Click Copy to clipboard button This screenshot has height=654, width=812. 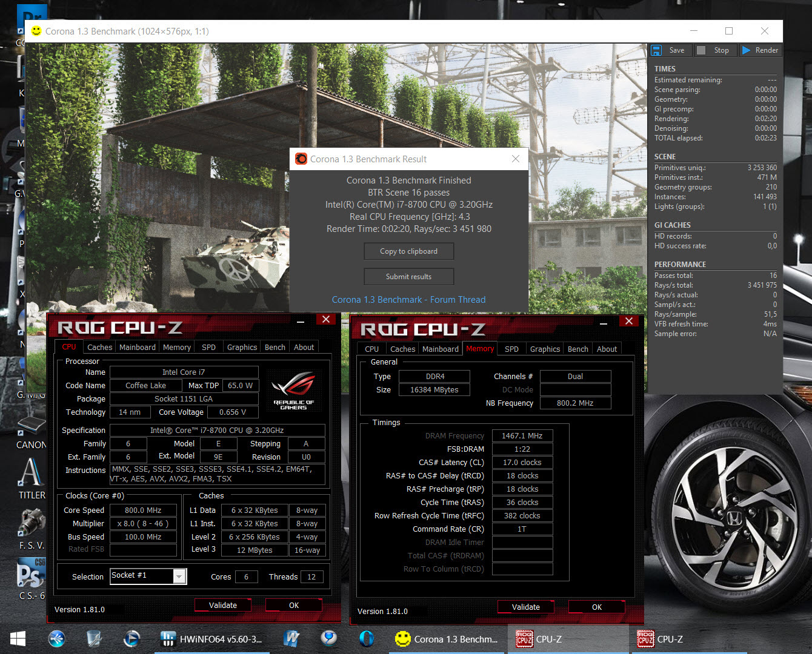[409, 251]
